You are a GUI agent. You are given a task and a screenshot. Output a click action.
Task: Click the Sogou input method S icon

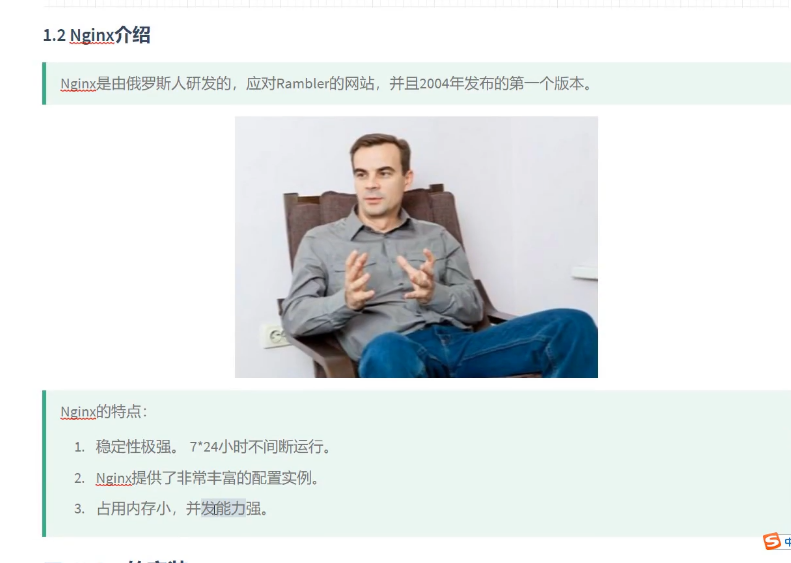click(772, 541)
